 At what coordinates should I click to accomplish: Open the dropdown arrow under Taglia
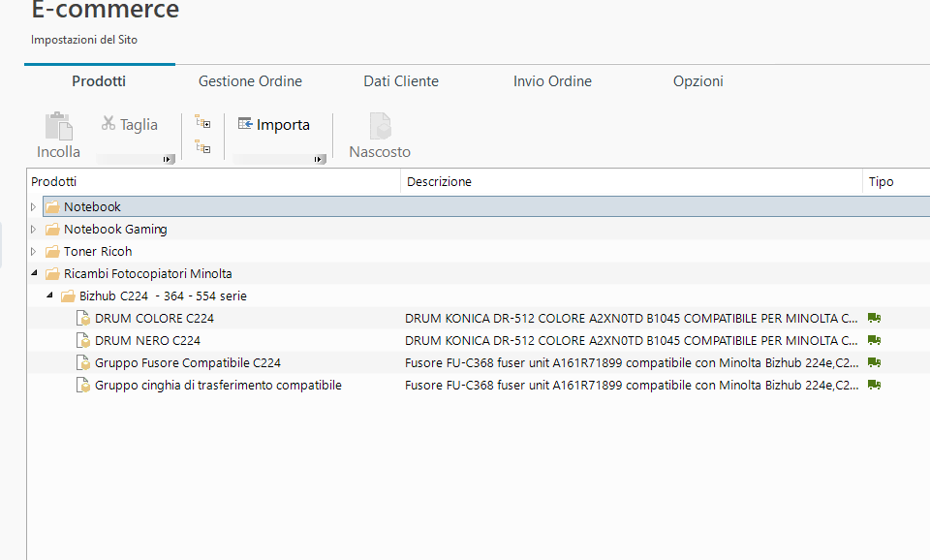[168, 159]
